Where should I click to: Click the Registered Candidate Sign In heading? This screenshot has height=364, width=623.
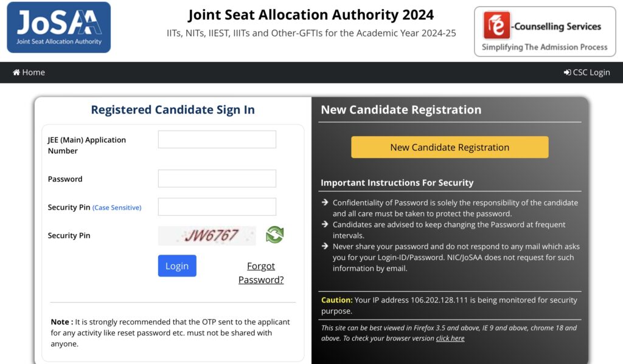pyautogui.click(x=173, y=109)
